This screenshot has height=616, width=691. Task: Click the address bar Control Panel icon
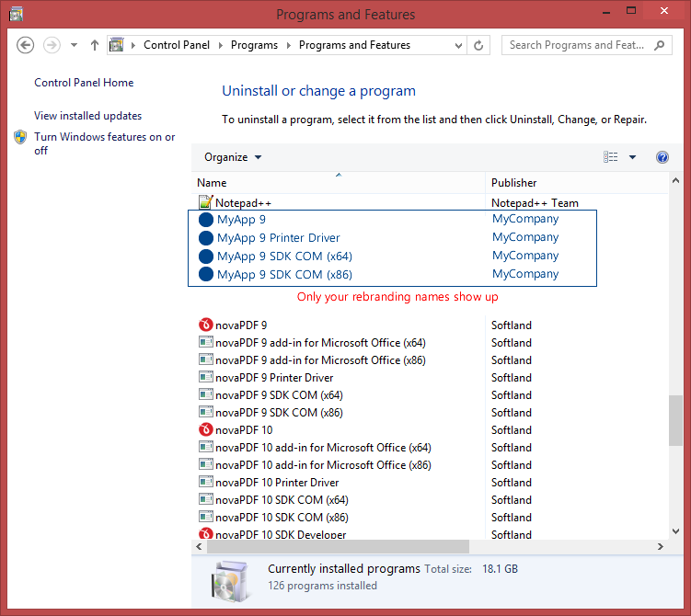(x=117, y=45)
